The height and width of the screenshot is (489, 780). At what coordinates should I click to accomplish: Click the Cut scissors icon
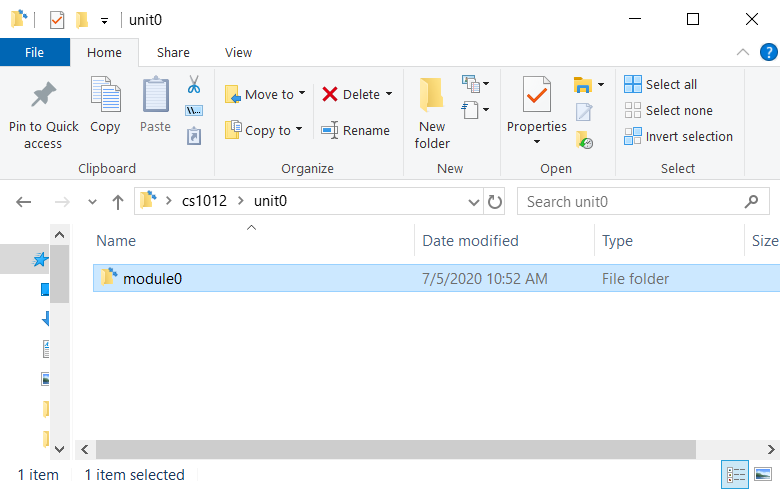[x=194, y=84]
